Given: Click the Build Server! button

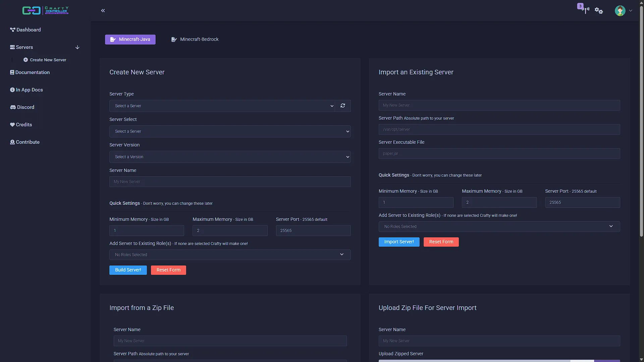Looking at the screenshot, I should coord(128,270).
